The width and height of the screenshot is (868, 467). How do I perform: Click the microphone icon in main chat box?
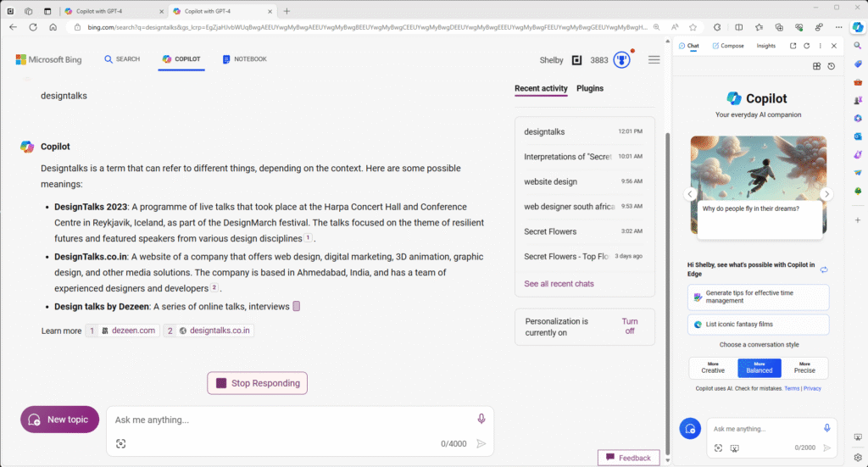point(481,419)
